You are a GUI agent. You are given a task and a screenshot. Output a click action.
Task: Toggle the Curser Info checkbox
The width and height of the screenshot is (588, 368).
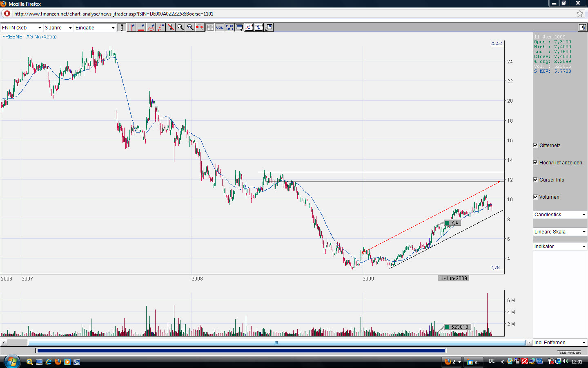(x=535, y=180)
